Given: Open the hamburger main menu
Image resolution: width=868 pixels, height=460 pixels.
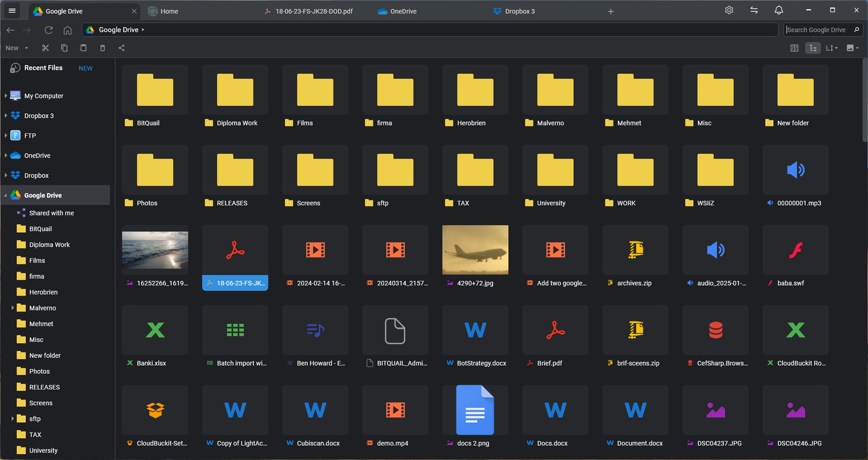Looking at the screenshot, I should coord(12,11).
